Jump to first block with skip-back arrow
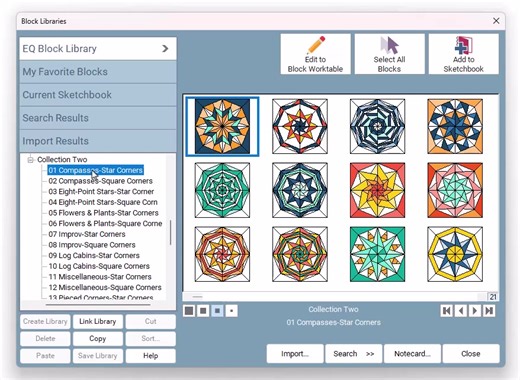 pos(446,311)
